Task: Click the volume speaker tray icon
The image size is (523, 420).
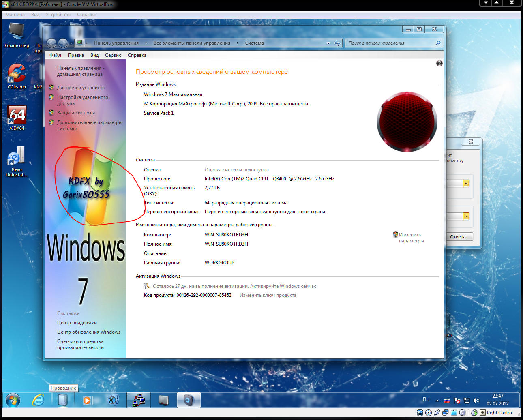Action: click(476, 401)
